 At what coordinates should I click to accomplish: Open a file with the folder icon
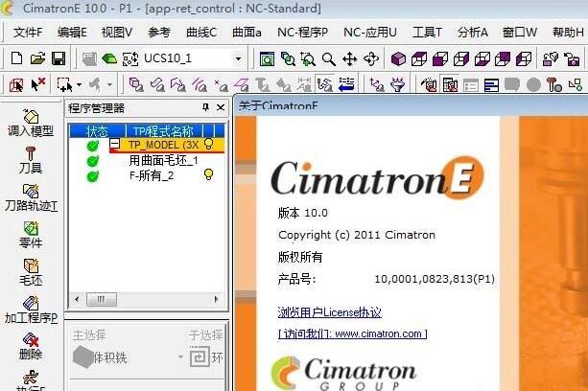(x=37, y=58)
